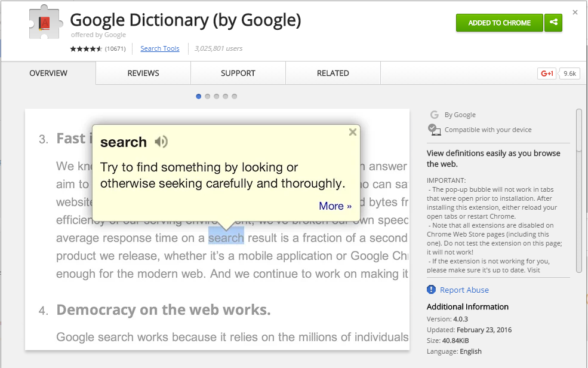Close the yellow definition pop-up bubble
Viewport: 588px width, 368px height.
(x=353, y=132)
